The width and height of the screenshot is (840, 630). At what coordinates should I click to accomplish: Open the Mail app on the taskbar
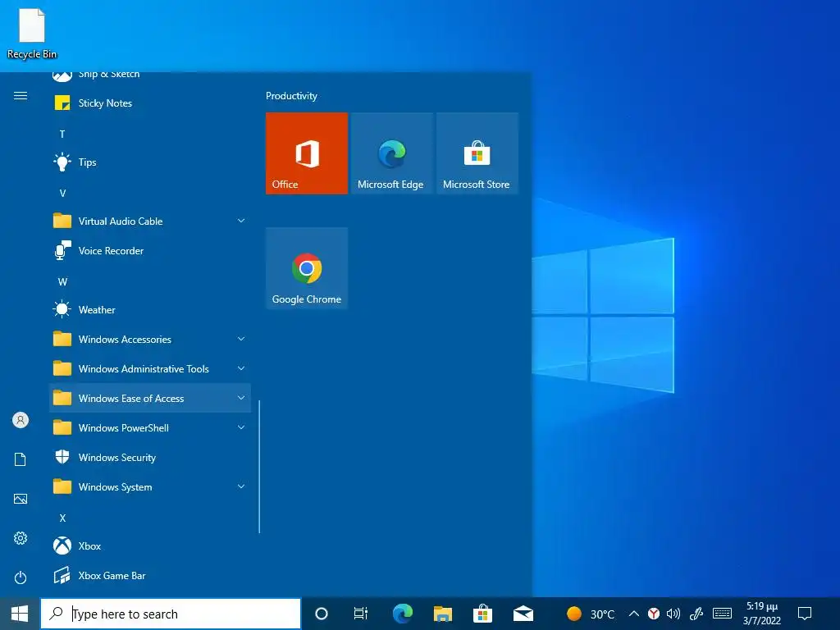coord(523,614)
